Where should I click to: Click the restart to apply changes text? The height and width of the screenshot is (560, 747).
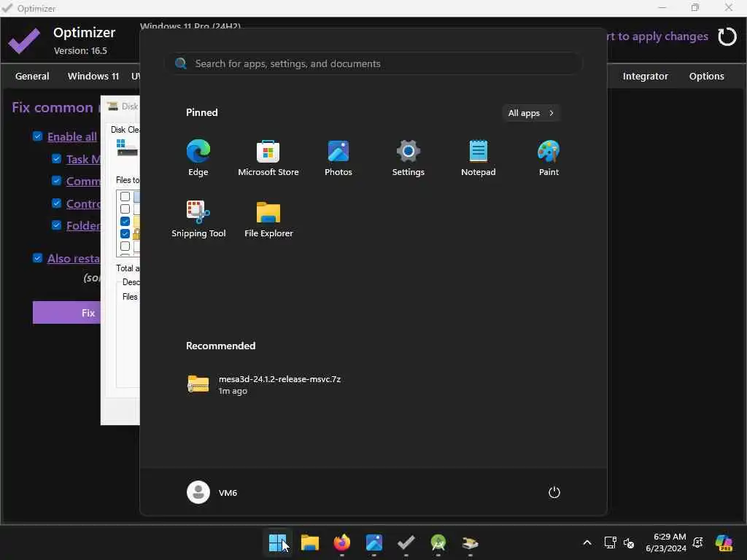657,36
